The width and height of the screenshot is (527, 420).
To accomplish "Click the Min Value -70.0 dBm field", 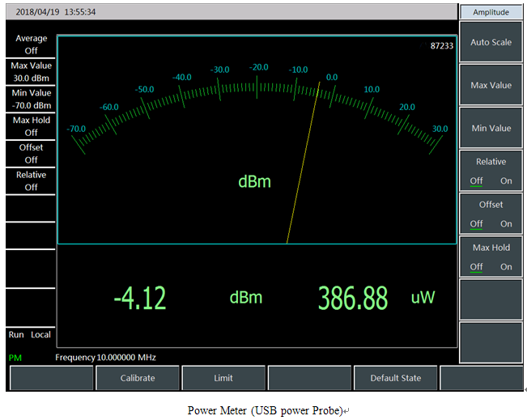I will [31, 99].
